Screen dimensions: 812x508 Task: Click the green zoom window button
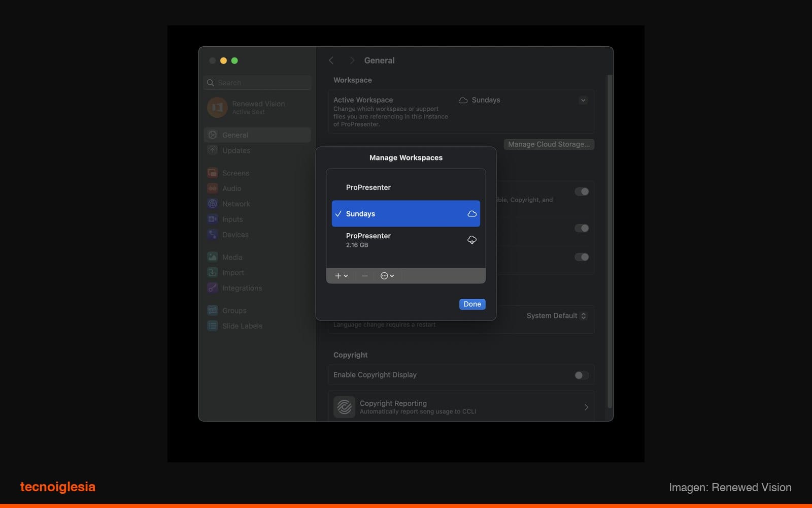click(234, 60)
